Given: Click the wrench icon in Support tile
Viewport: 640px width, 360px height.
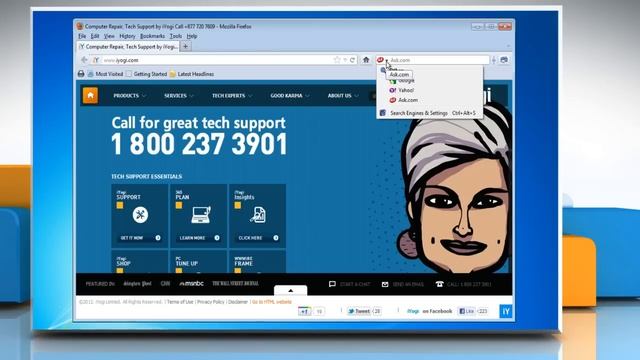Looking at the screenshot, I should [140, 215].
